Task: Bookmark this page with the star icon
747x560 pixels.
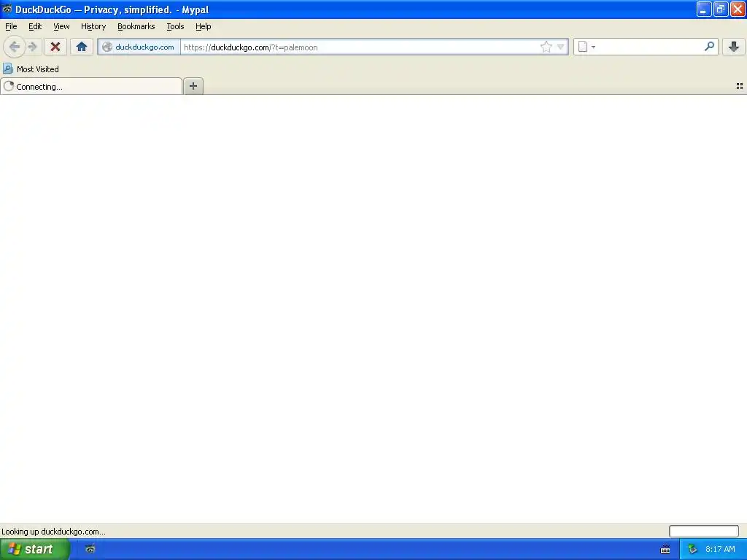Action: pyautogui.click(x=546, y=47)
